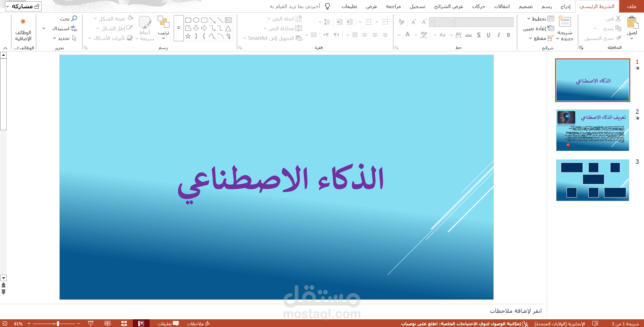644x327 pixels.
Task: Open the Shape Effects (تأثيرات الأشكال) dropdown
Action: click(111, 38)
